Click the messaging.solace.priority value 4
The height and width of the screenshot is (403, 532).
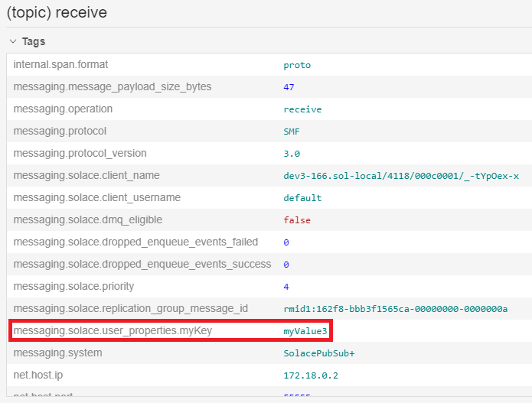286,287
